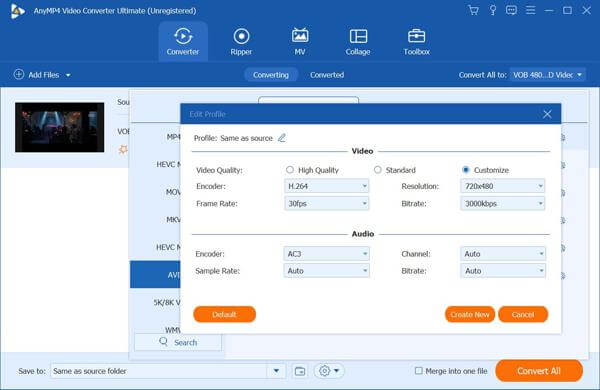Click the format Search field
The height and width of the screenshot is (390, 600).
pyautogui.click(x=178, y=342)
